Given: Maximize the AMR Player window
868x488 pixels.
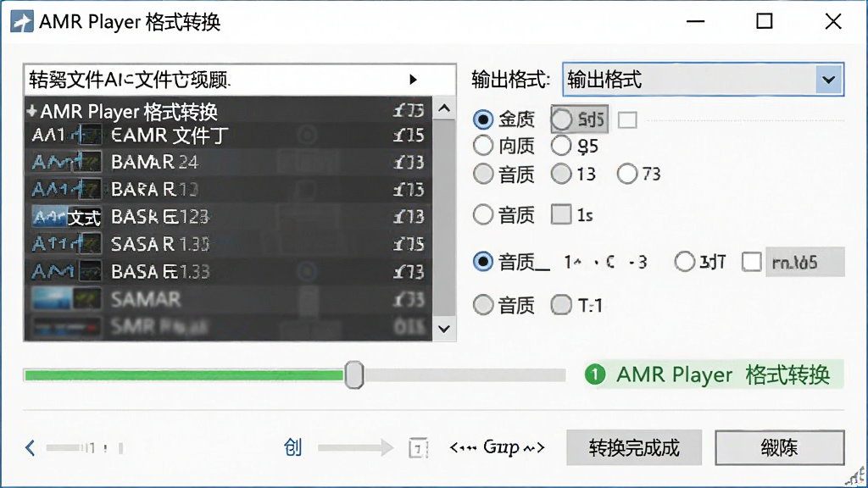Looking at the screenshot, I should [x=765, y=21].
